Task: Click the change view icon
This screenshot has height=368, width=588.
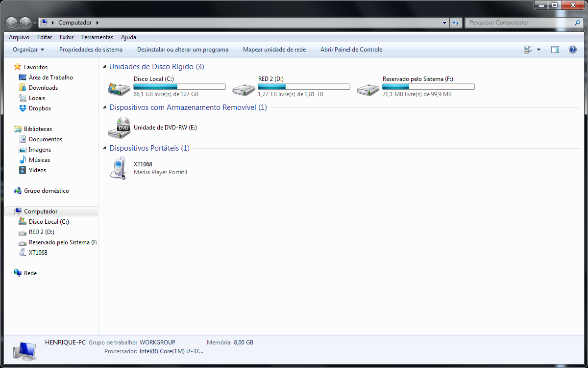Action: click(x=528, y=50)
